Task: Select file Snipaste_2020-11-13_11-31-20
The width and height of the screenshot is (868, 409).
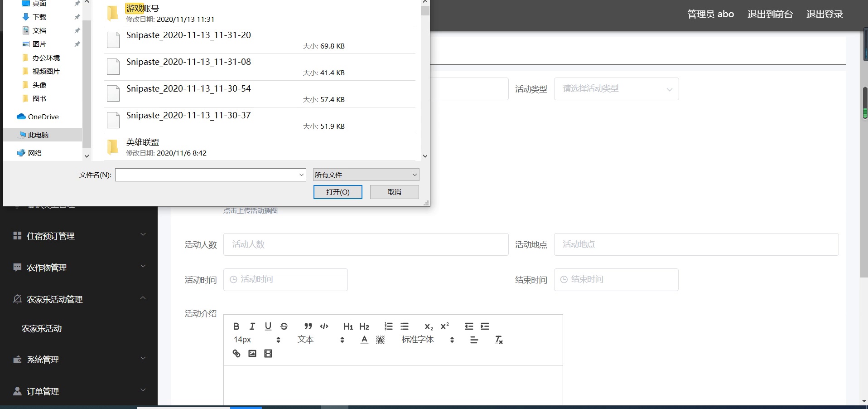Action: coord(260,40)
